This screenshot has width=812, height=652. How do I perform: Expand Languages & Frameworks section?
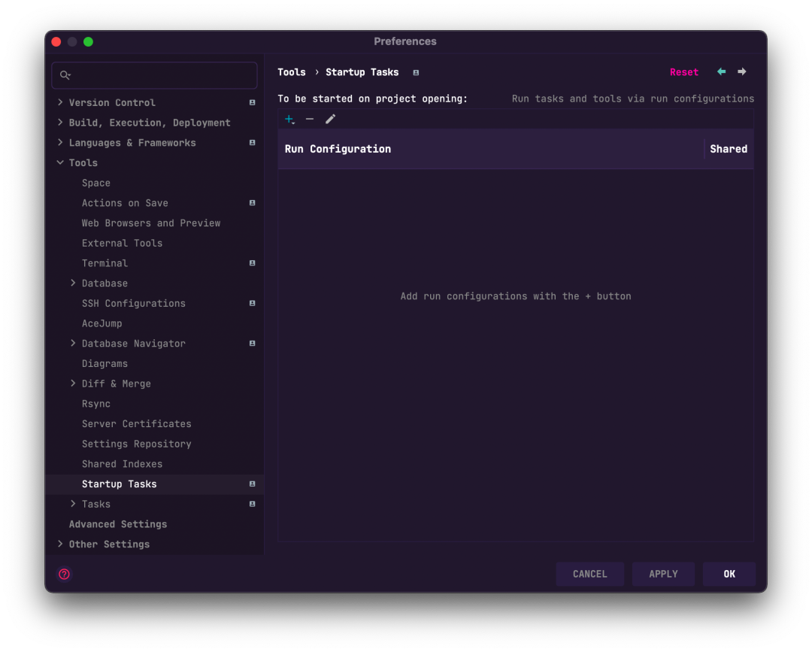60,142
